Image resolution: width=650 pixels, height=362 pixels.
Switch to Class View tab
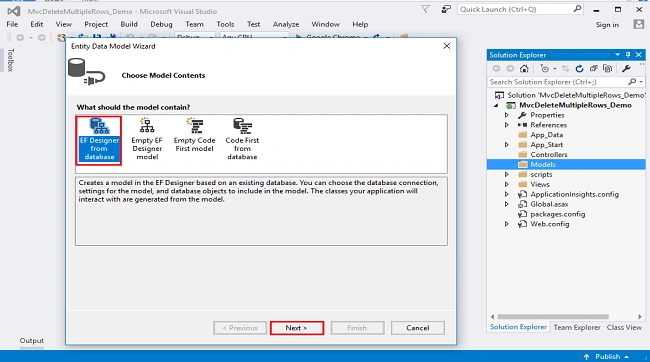(x=624, y=328)
